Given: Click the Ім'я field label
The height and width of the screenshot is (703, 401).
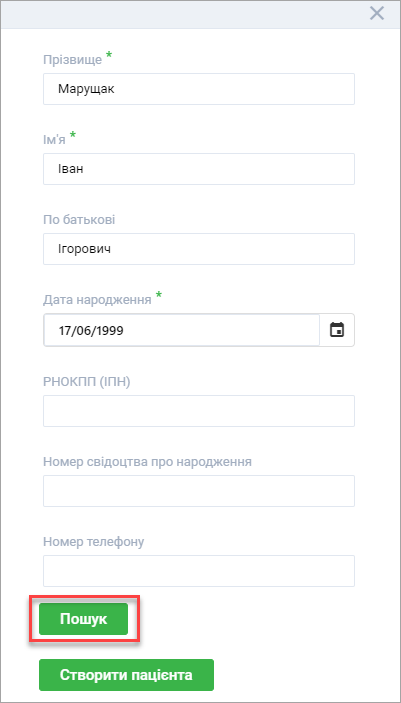Looking at the screenshot, I should (54, 139).
